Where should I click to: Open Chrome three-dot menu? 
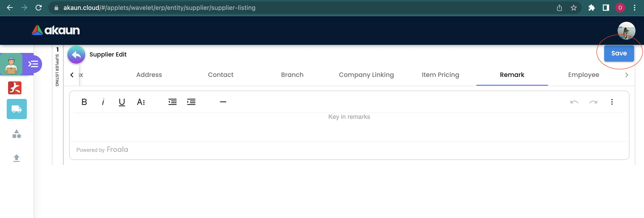(x=635, y=8)
